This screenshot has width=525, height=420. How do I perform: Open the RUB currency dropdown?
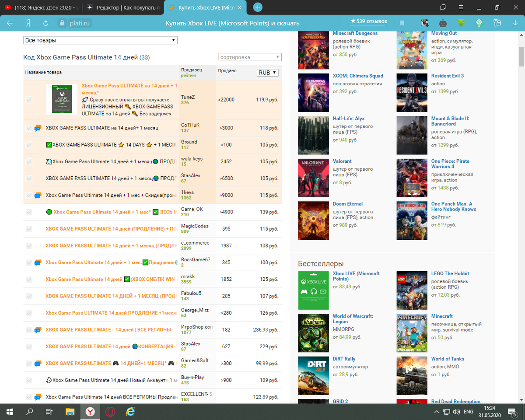click(x=267, y=73)
